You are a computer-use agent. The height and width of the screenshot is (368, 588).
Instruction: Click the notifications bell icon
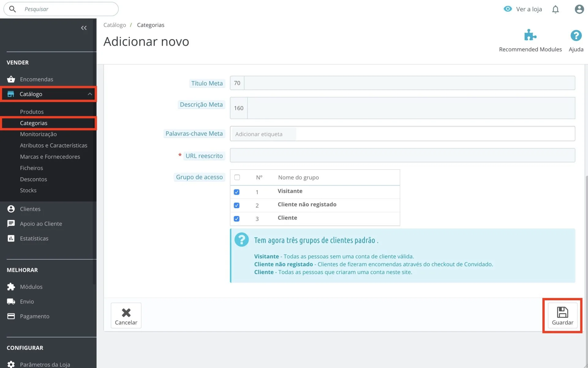tap(555, 9)
